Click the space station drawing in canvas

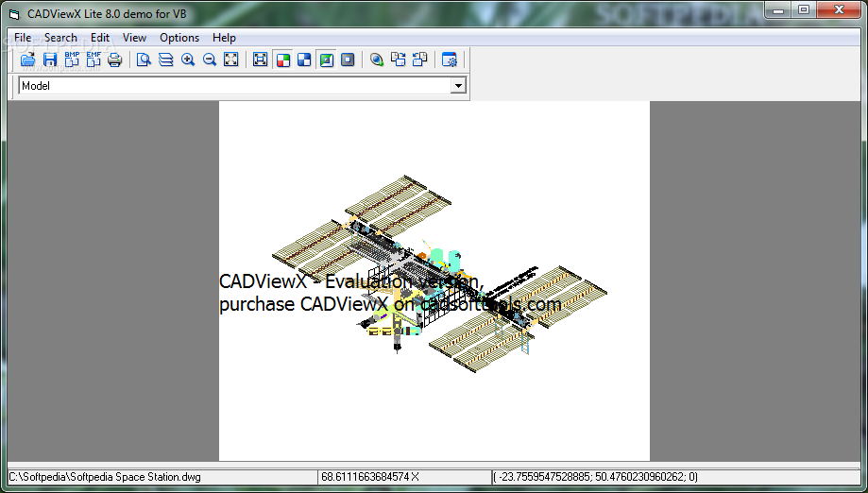click(440, 274)
